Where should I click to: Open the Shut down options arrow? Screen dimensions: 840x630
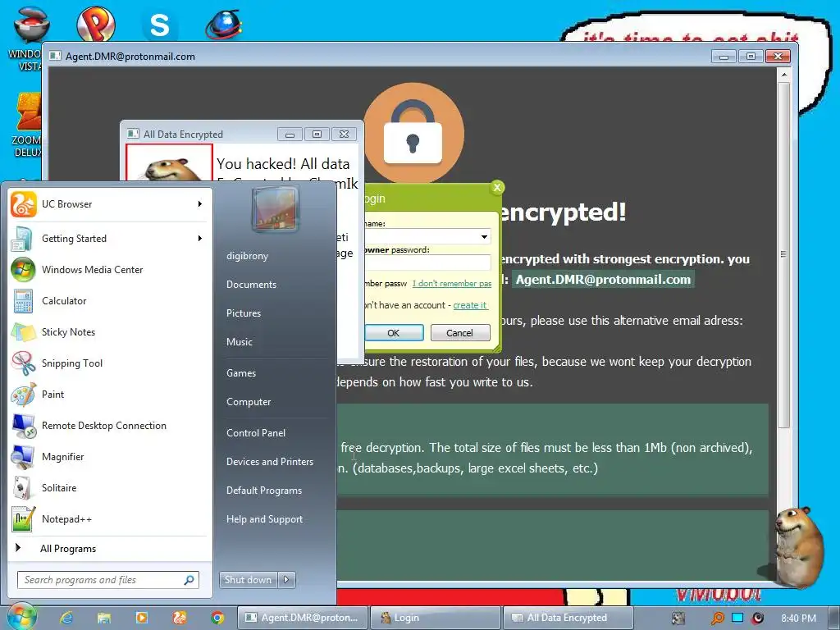[286, 580]
